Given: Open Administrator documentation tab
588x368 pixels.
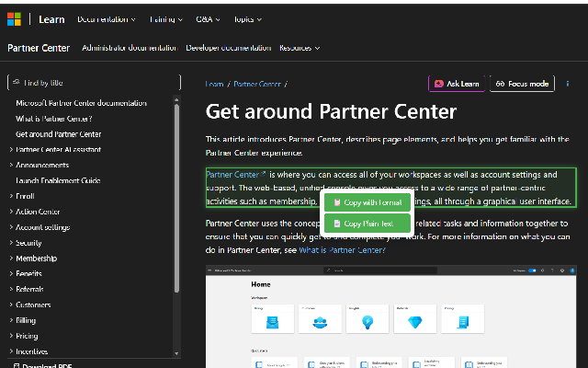Looking at the screenshot, I should point(130,48).
